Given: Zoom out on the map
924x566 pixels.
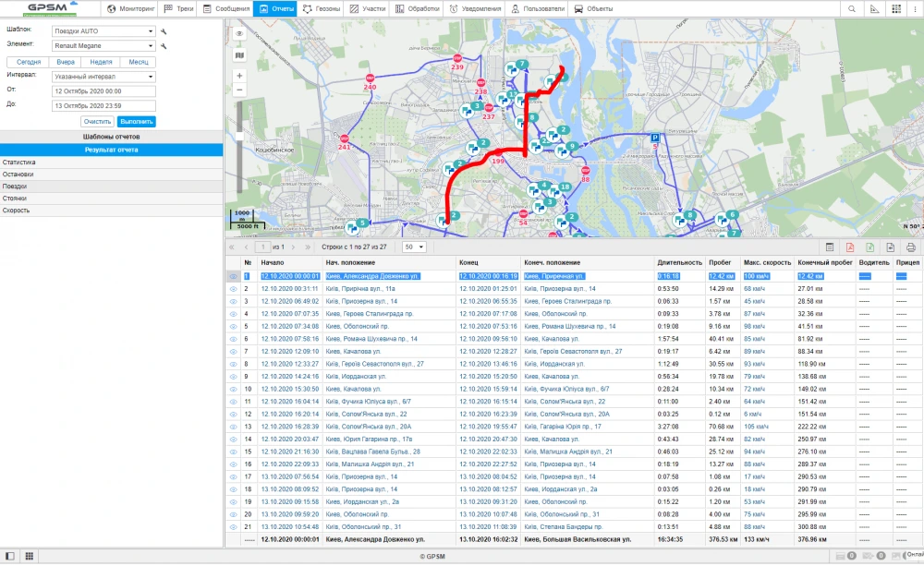Looking at the screenshot, I should pos(239,90).
